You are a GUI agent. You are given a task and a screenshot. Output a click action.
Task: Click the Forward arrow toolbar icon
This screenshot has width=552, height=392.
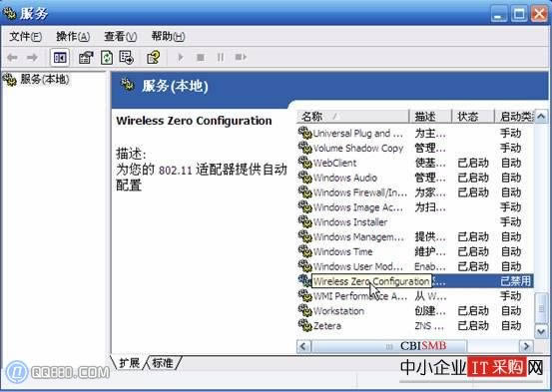tap(32, 58)
